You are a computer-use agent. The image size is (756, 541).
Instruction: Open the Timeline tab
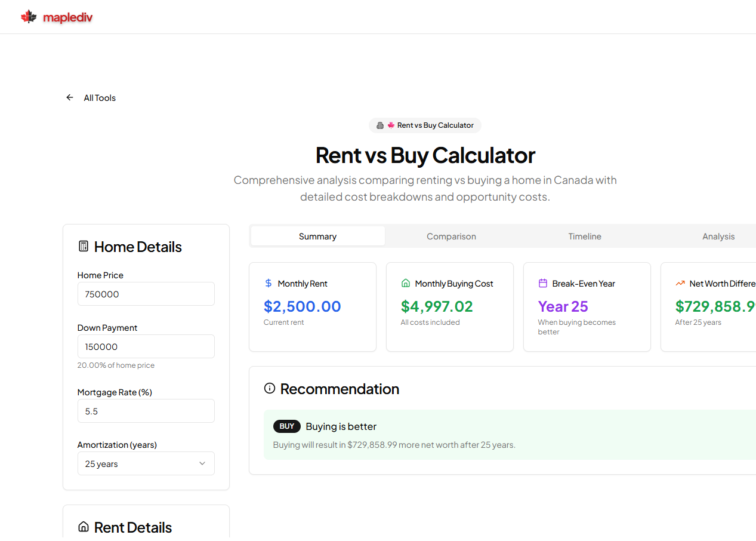[585, 236]
